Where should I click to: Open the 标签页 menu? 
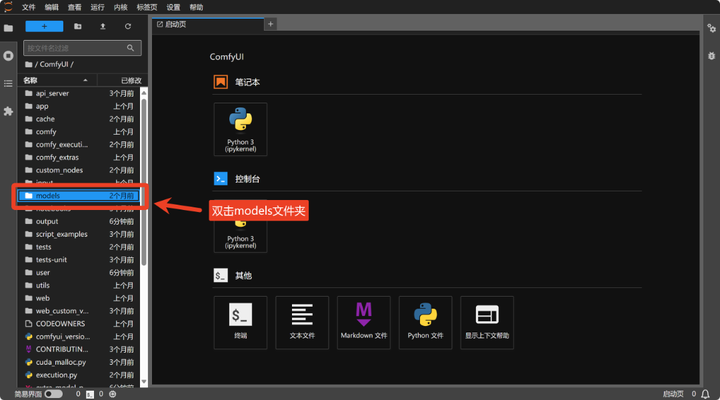coord(147,7)
